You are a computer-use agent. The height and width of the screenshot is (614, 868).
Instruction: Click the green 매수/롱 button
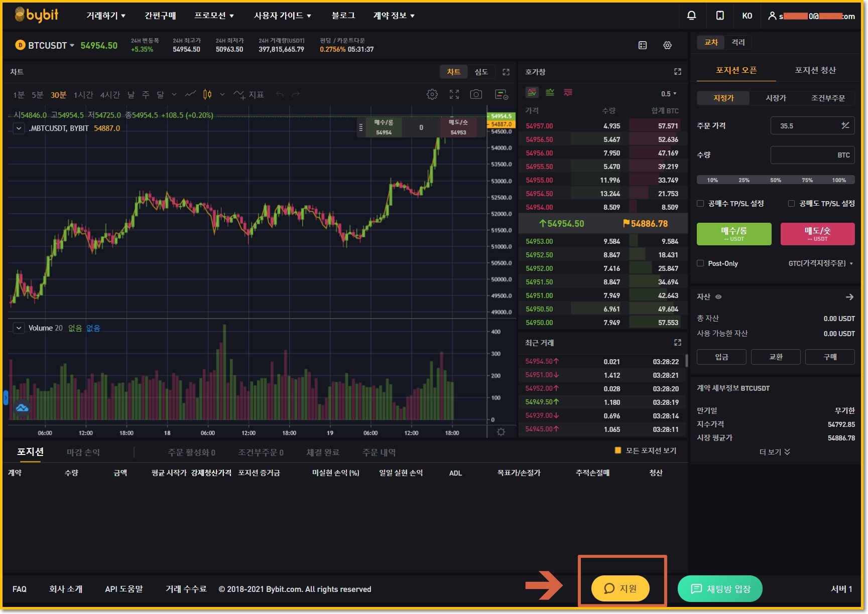[733, 234]
